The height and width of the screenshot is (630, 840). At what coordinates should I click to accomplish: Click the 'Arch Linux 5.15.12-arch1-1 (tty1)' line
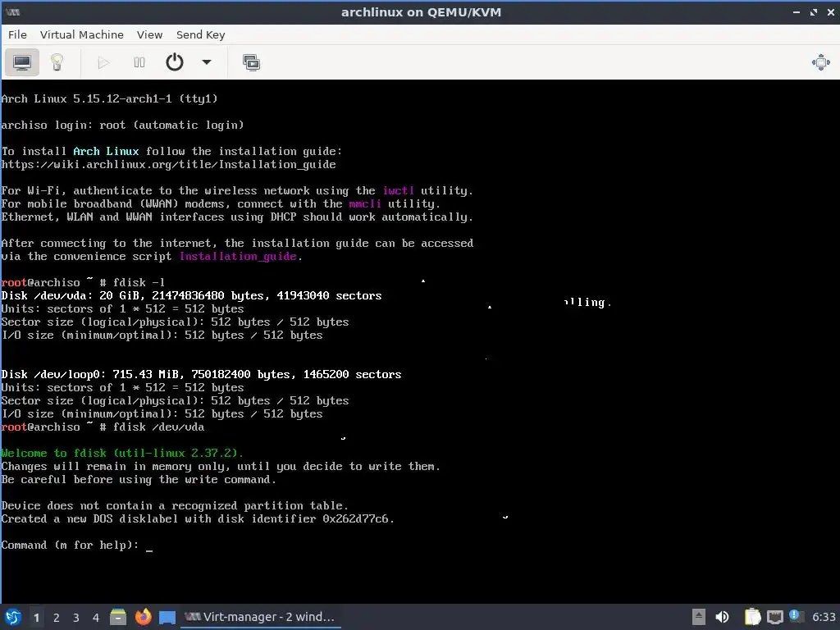[109, 98]
